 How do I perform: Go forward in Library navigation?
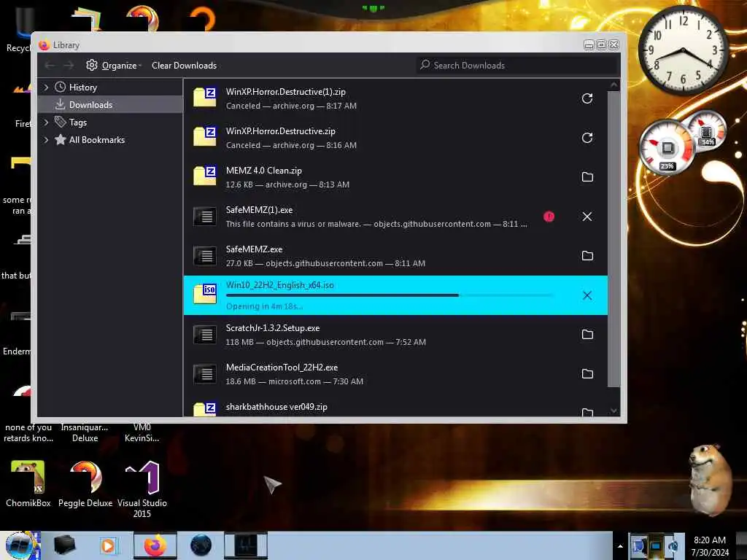click(69, 65)
